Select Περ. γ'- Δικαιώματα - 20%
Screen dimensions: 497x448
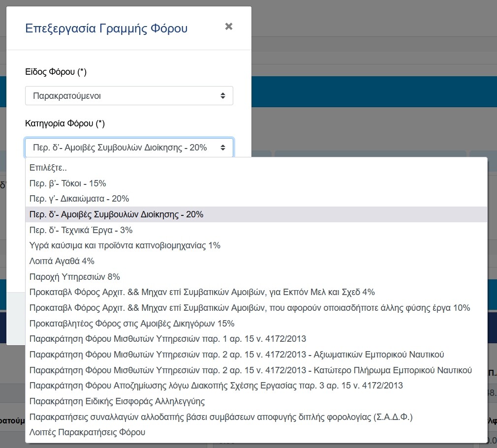[79, 199]
